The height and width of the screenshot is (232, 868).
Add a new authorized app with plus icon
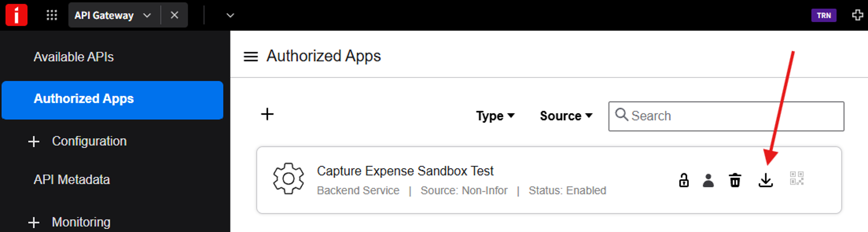click(267, 114)
